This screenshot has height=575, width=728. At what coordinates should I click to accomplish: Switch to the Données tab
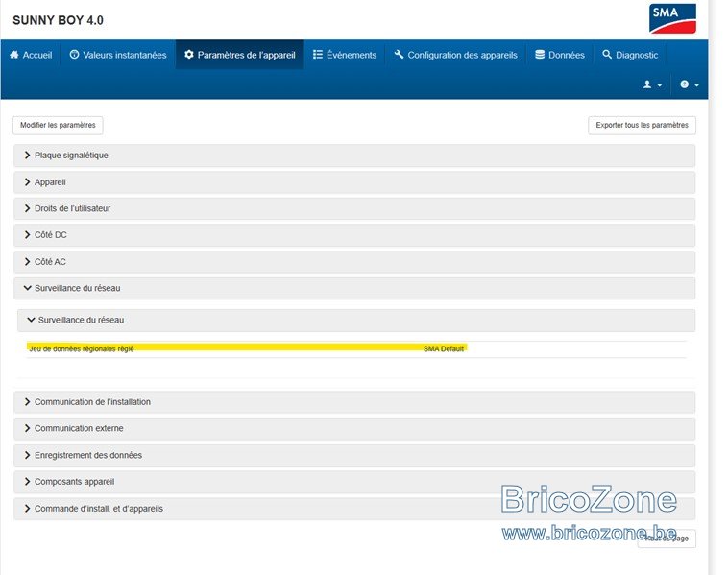click(x=560, y=55)
